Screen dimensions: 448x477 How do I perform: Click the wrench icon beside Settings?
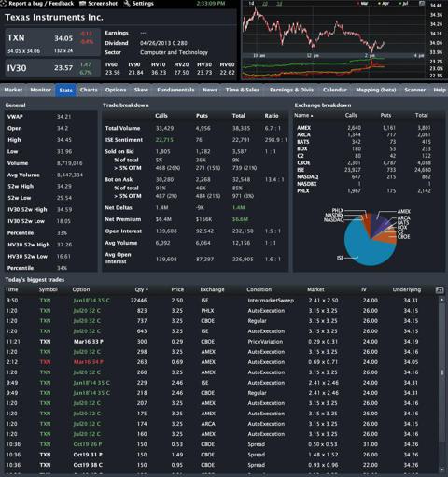[x=127, y=4]
